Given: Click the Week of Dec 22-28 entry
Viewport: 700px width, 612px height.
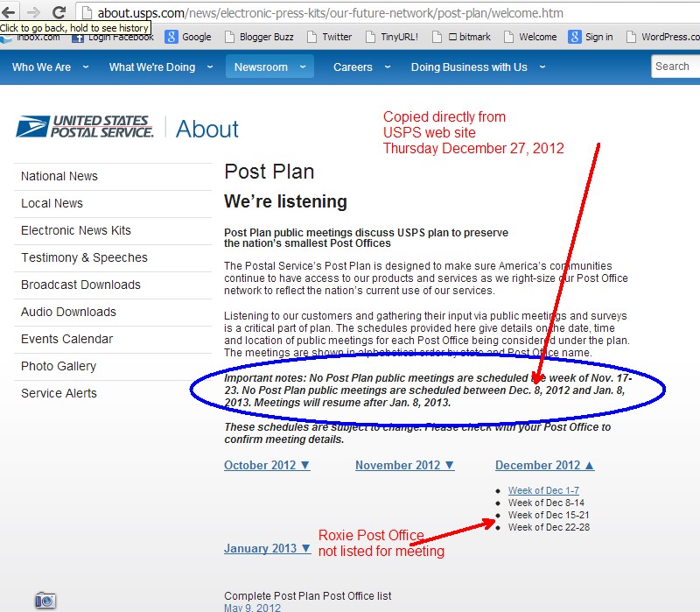Looking at the screenshot, I should pyautogui.click(x=549, y=527).
